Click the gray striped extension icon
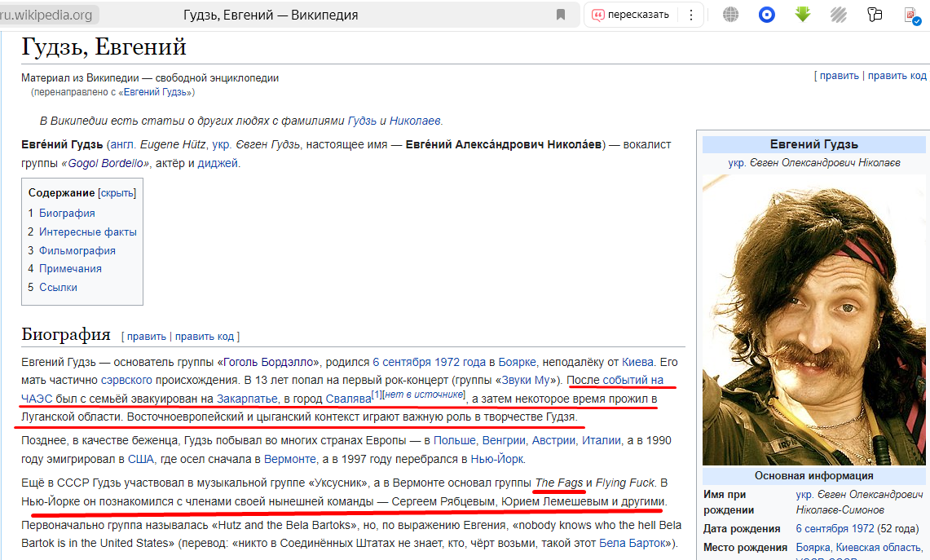The height and width of the screenshot is (560, 930). (839, 15)
